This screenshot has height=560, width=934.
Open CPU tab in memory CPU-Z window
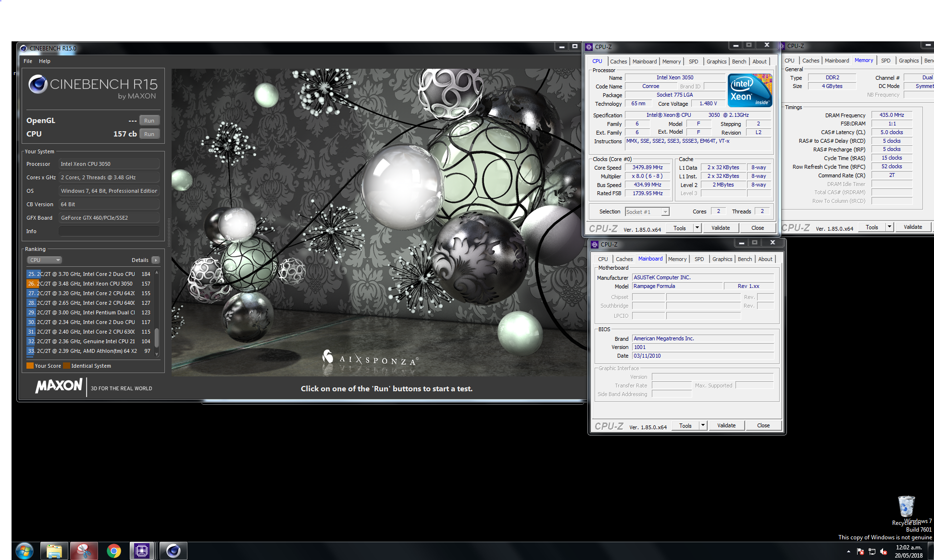[x=789, y=61]
